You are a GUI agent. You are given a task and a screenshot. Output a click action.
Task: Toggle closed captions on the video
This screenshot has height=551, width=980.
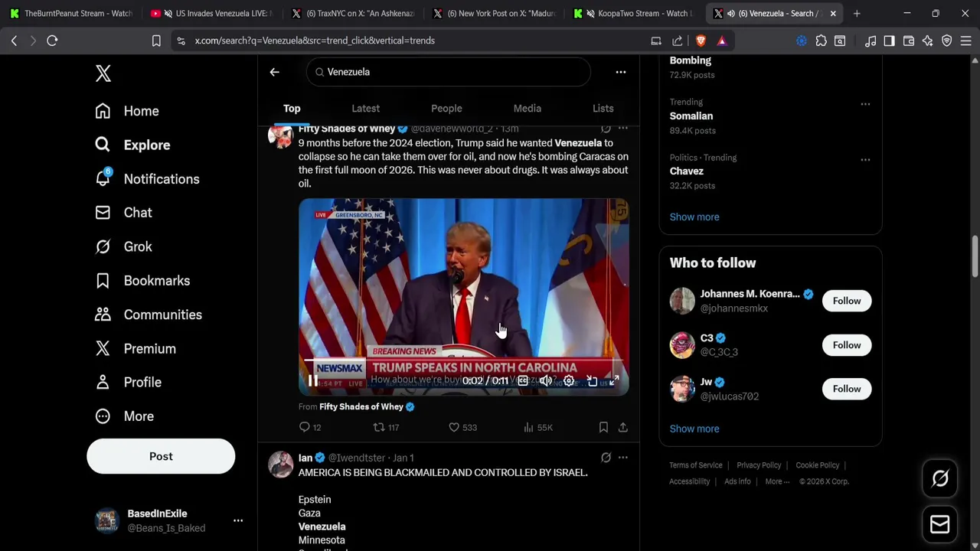(x=522, y=380)
